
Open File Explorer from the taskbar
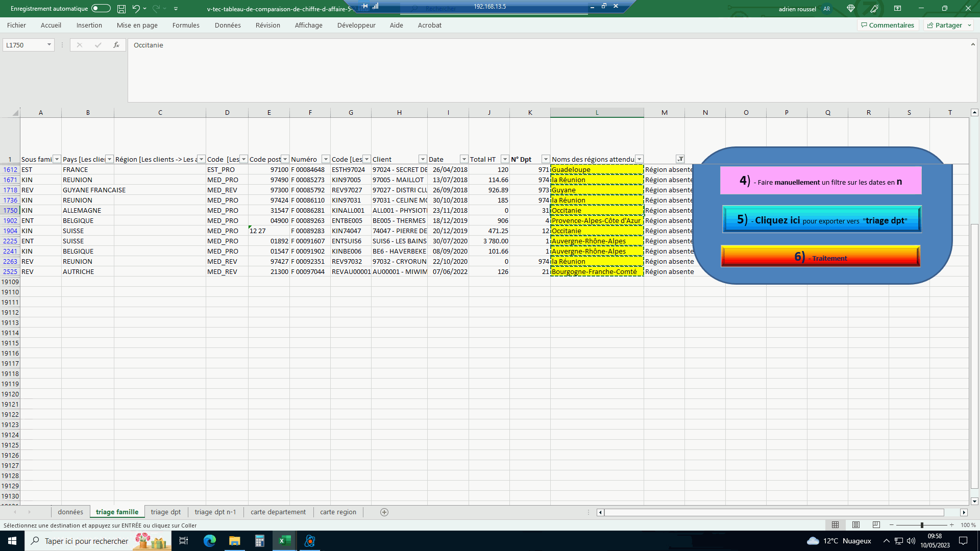tap(235, 541)
